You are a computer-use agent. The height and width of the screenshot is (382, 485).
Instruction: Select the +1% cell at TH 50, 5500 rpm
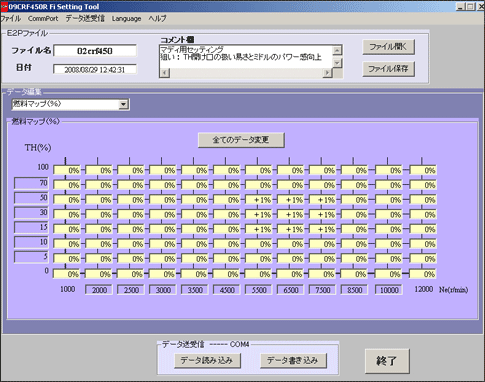click(259, 200)
